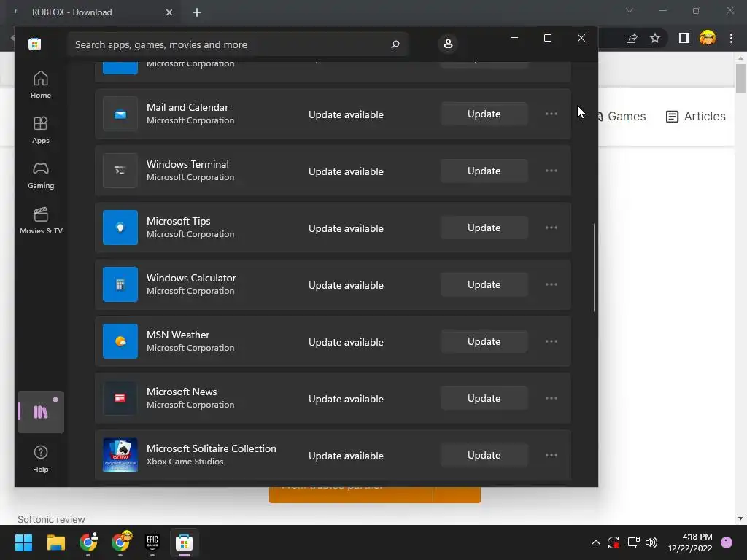Open the Chrome three-dot menu
The height and width of the screenshot is (560, 747).
(x=731, y=38)
